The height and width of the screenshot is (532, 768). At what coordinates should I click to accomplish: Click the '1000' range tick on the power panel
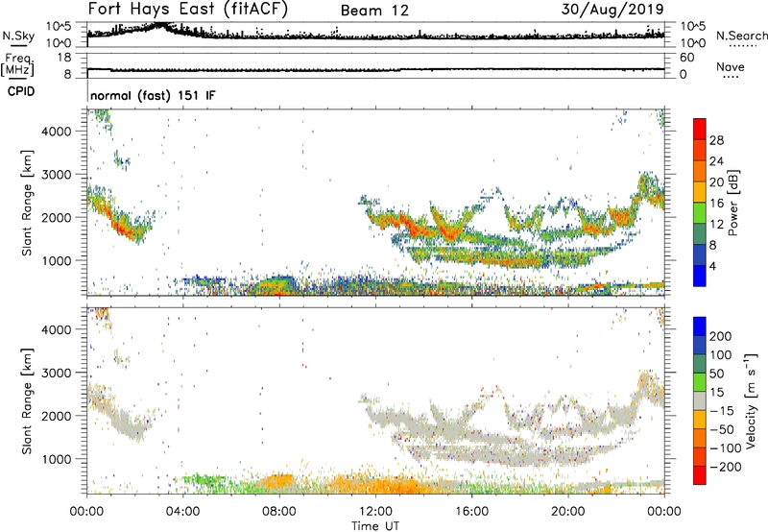point(56,260)
